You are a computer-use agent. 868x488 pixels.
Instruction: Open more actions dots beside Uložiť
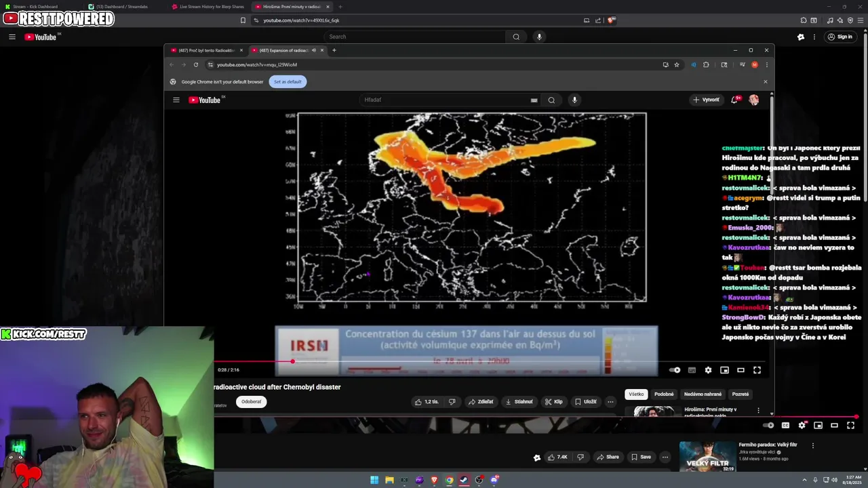point(610,401)
